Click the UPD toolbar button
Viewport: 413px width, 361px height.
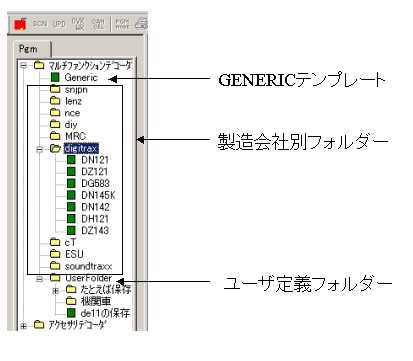[x=59, y=23]
